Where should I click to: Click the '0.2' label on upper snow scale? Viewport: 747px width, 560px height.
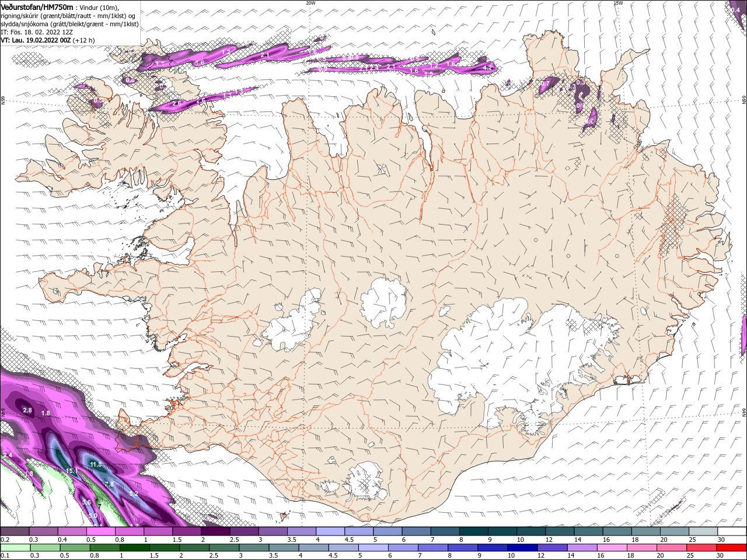point(5,540)
